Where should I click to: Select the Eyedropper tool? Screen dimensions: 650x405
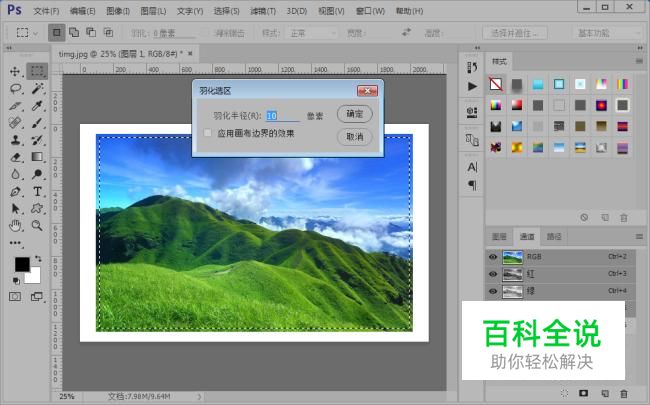[37, 106]
